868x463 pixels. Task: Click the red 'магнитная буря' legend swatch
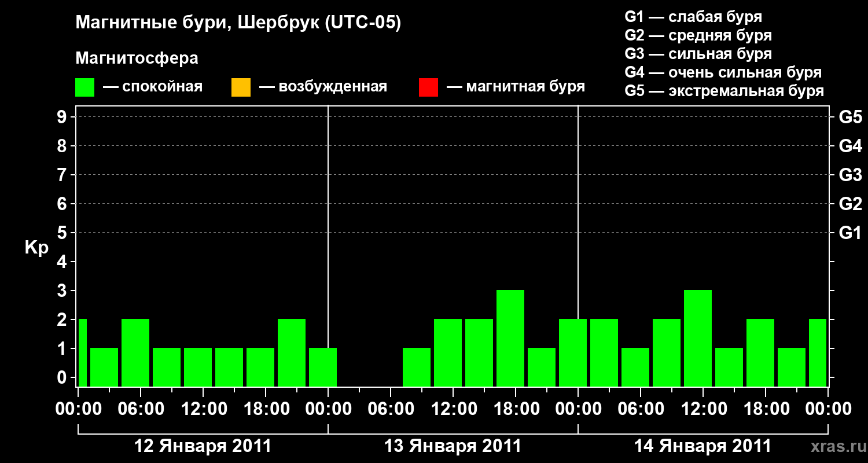[x=428, y=87]
